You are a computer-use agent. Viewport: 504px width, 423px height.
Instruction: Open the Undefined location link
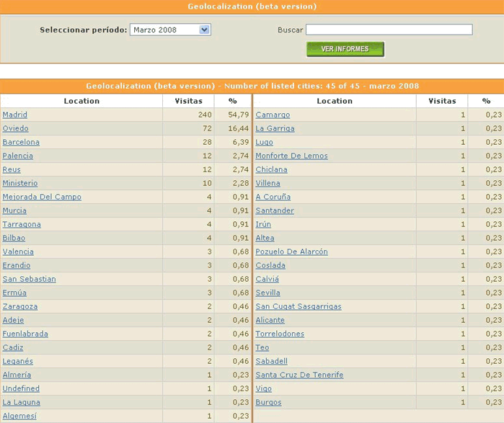(x=21, y=388)
